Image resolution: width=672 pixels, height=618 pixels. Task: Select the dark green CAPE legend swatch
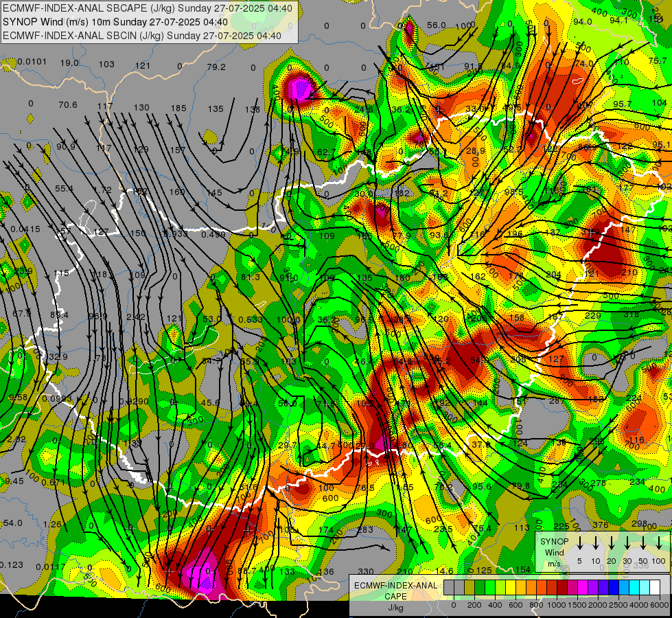480,587
